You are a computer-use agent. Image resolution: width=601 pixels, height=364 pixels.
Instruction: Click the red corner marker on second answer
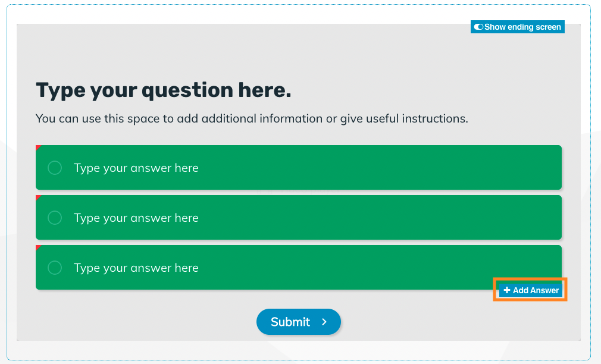(x=37, y=197)
